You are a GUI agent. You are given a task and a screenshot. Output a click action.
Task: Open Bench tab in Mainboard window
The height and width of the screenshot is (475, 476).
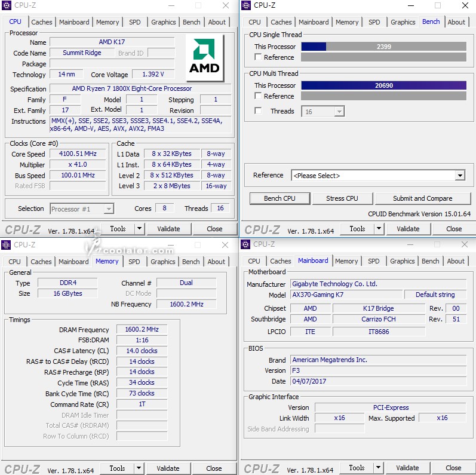click(x=431, y=261)
